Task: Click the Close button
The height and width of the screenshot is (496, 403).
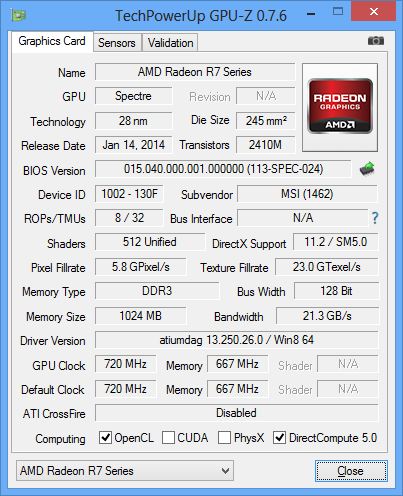Action: 351,471
